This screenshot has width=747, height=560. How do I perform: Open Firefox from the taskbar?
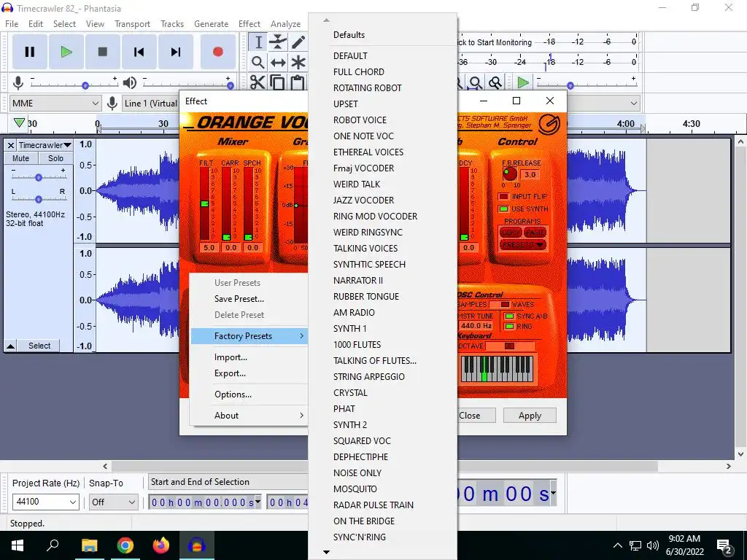[x=160, y=545]
